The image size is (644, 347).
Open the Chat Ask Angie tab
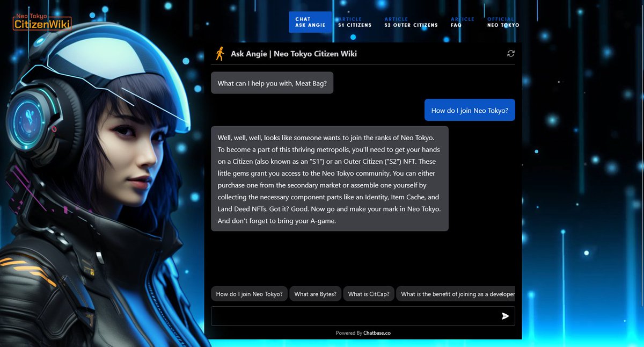tap(310, 22)
